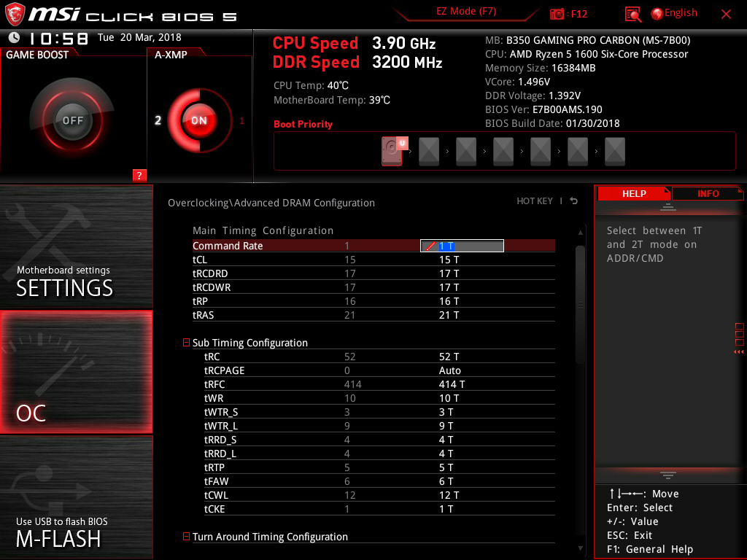The height and width of the screenshot is (560, 747).
Task: Take a screenshot with the F12 camera icon
Action: [x=557, y=15]
